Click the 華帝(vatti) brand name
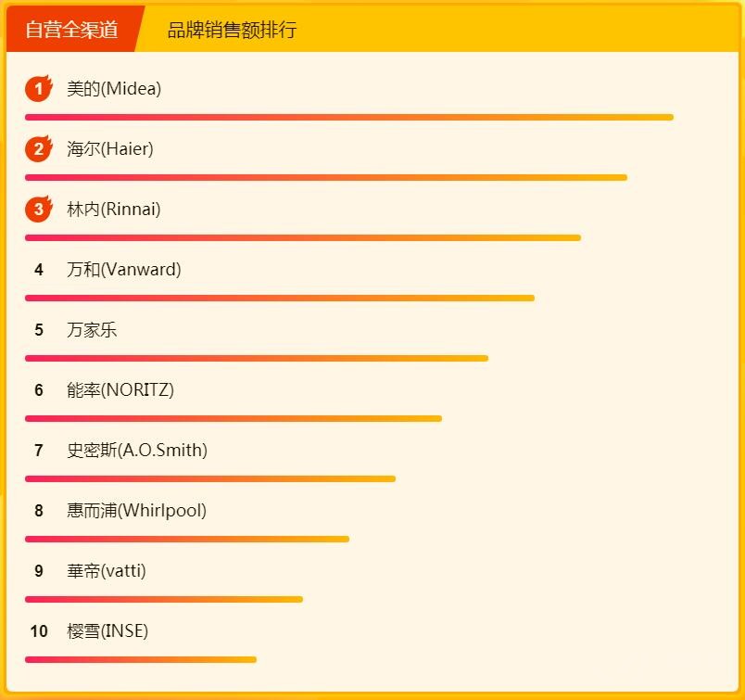745x700 pixels. pyautogui.click(x=107, y=571)
